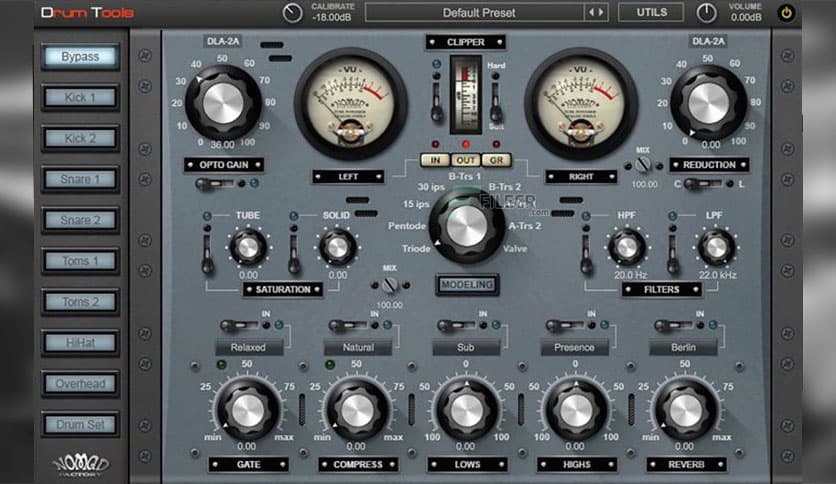Click the Compress knob
The width and height of the screenshot is (836, 484).
(x=357, y=410)
